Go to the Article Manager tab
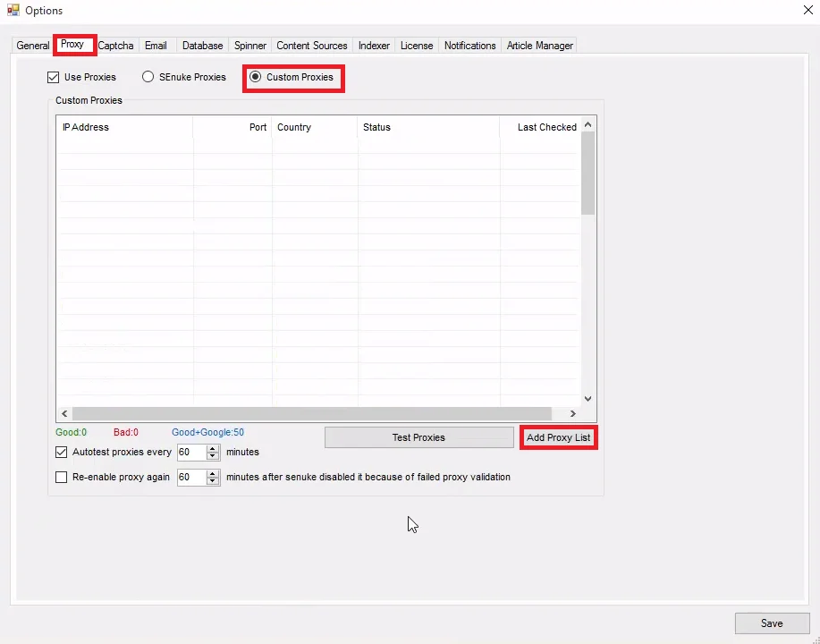This screenshot has width=820, height=644. [540, 46]
